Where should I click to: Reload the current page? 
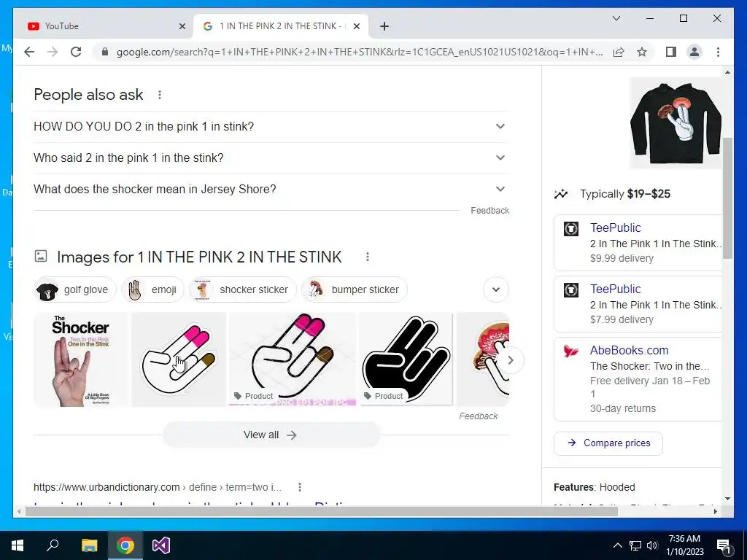[x=76, y=52]
